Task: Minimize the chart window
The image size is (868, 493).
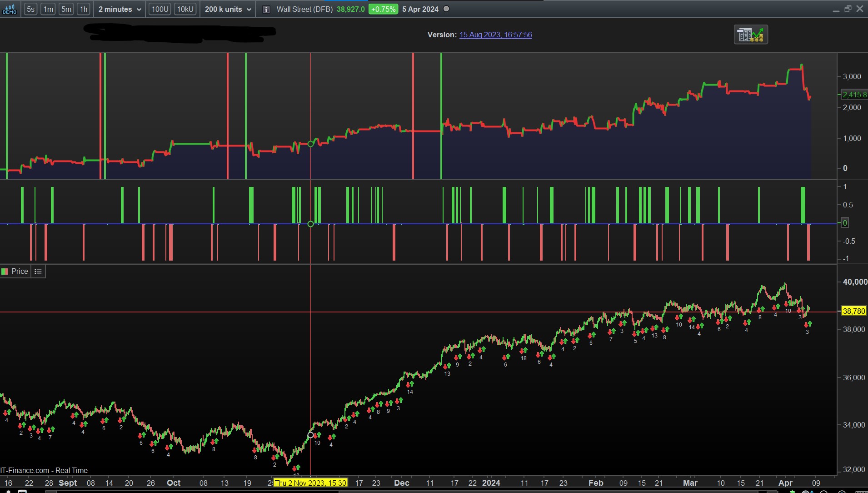Action: tap(836, 10)
